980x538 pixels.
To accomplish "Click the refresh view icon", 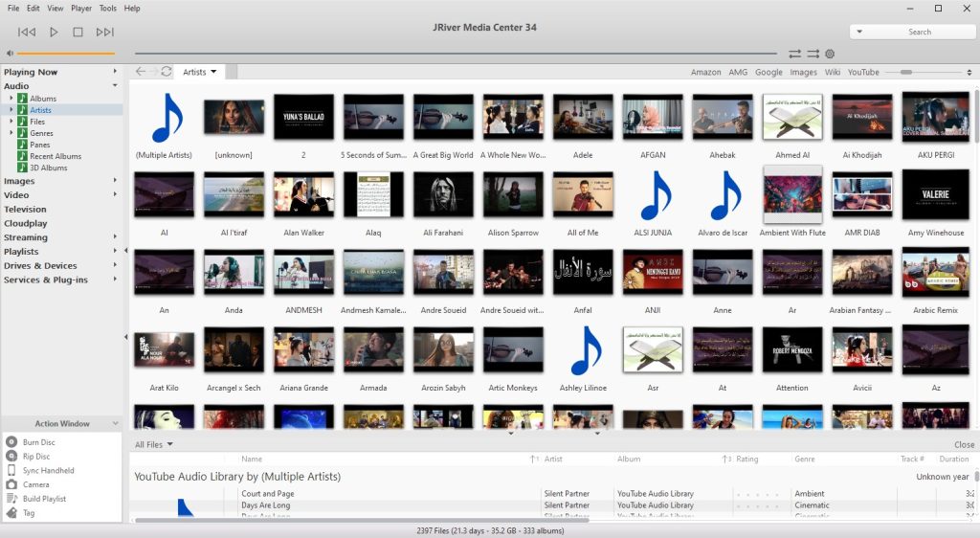I will point(167,72).
